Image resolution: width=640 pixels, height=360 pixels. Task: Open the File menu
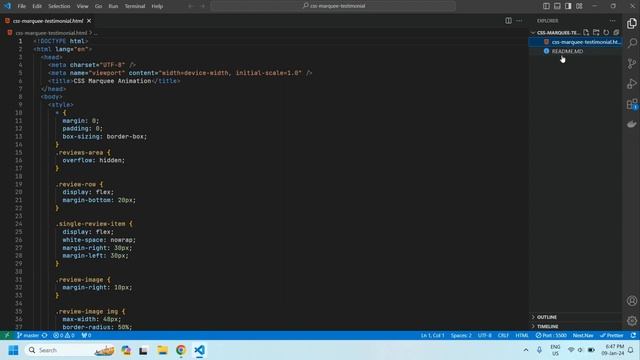(22, 6)
